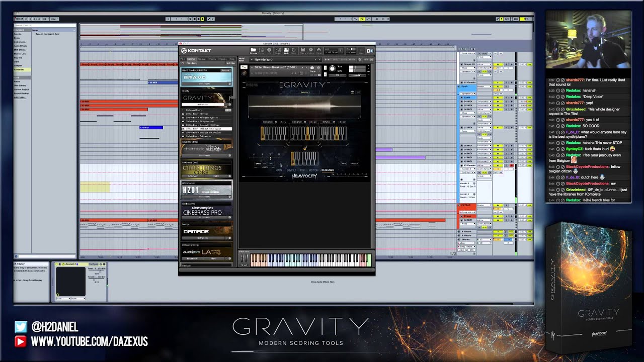Adjust the Tune knob in instrument header
This screenshot has height=362, width=644.
pyautogui.click(x=332, y=69)
